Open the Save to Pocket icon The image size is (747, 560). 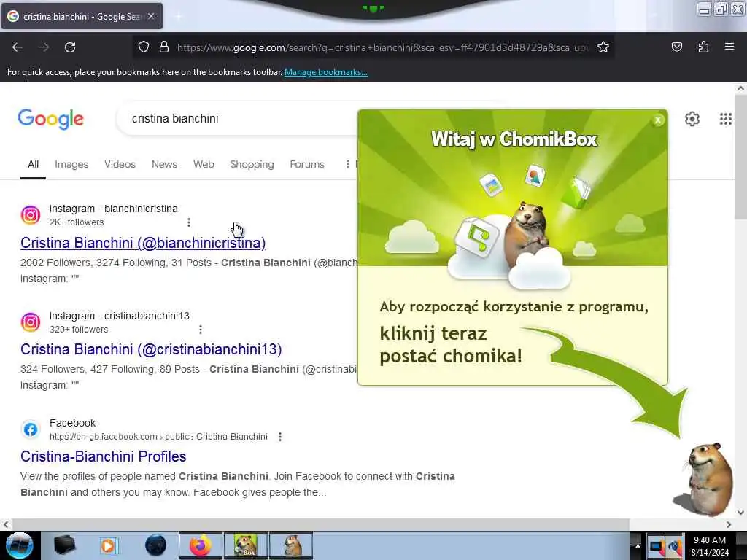click(676, 47)
